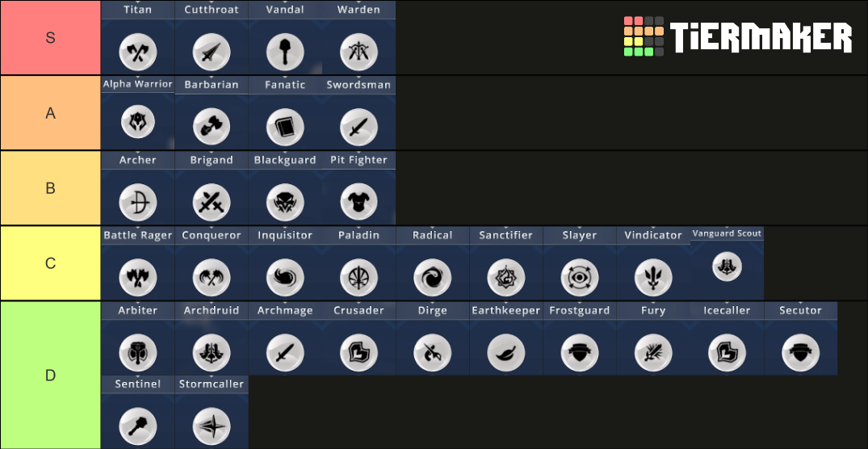Screen dimensions: 868x449
Task: Click the green D tier label
Action: coord(50,376)
